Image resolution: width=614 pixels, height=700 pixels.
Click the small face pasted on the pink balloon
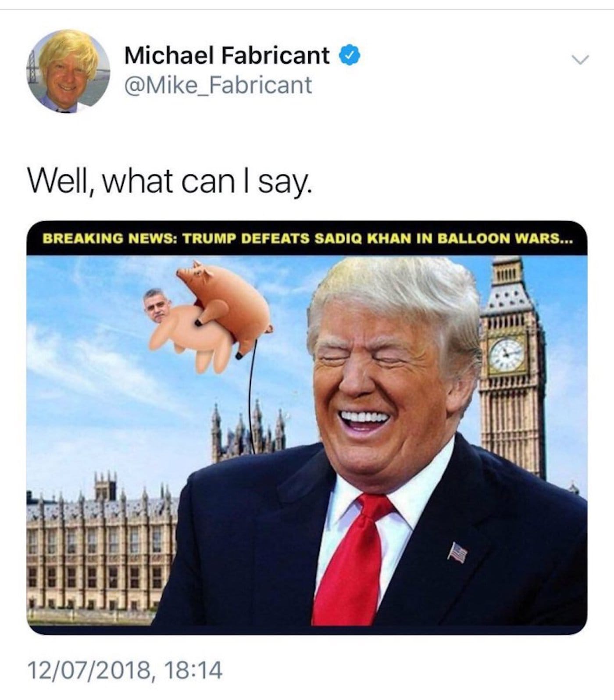pos(157,305)
